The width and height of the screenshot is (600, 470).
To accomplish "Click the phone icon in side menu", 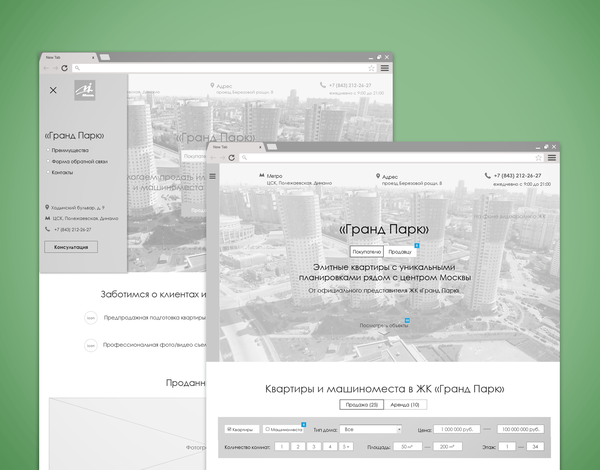I will [47, 229].
